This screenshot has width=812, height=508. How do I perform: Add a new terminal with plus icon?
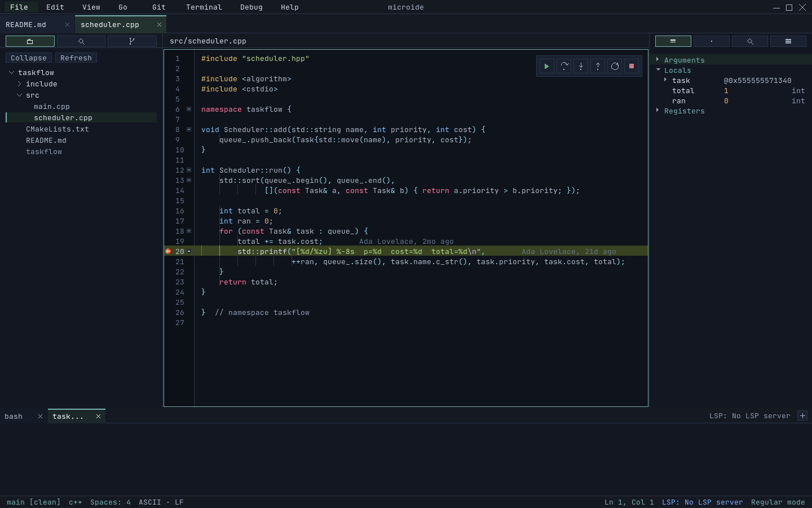pos(802,416)
